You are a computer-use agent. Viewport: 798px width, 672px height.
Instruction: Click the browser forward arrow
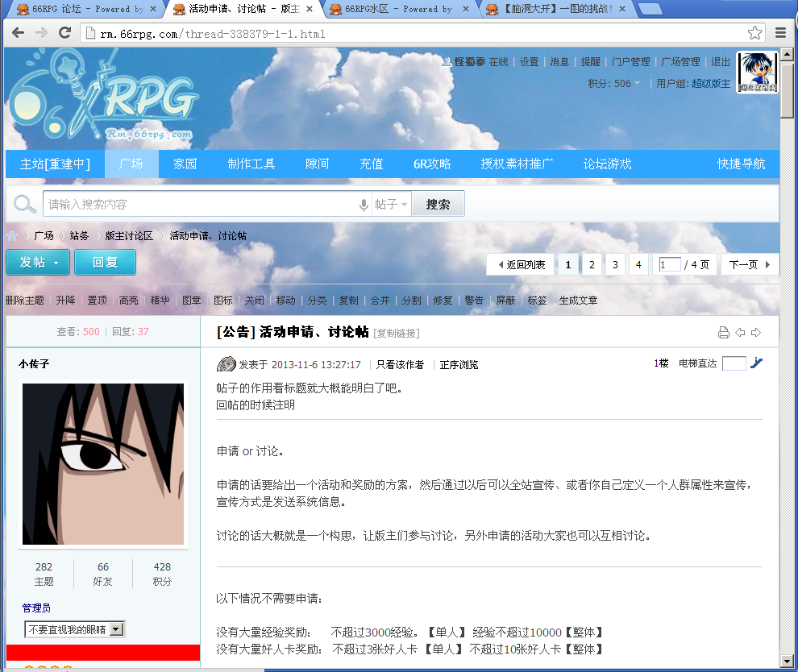(x=41, y=33)
